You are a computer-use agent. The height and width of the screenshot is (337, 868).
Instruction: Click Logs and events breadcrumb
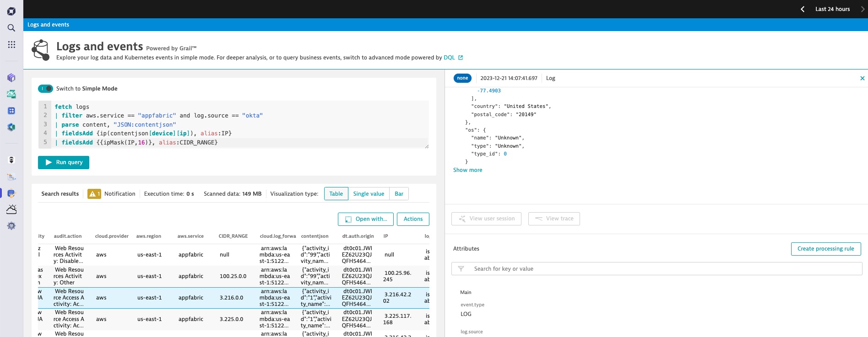[48, 25]
